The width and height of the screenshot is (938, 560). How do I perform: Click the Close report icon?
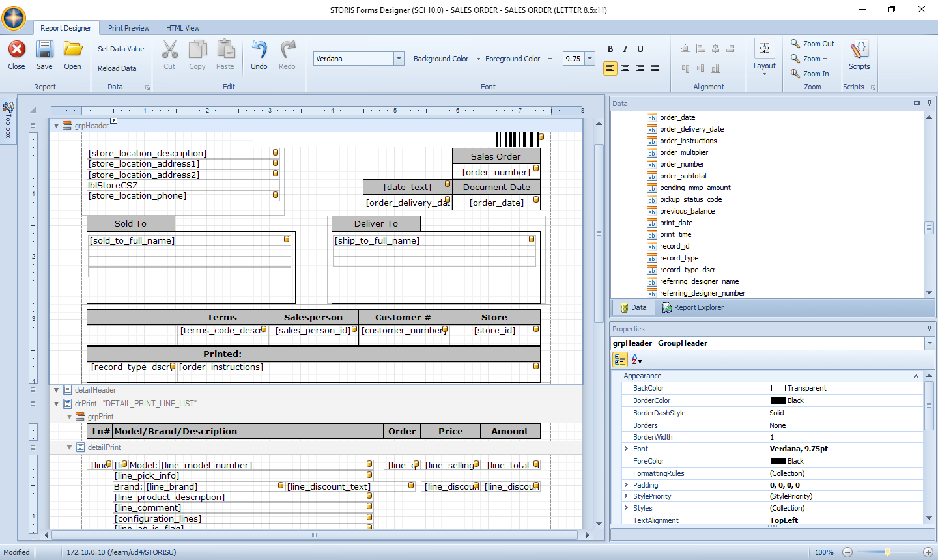coord(17,49)
